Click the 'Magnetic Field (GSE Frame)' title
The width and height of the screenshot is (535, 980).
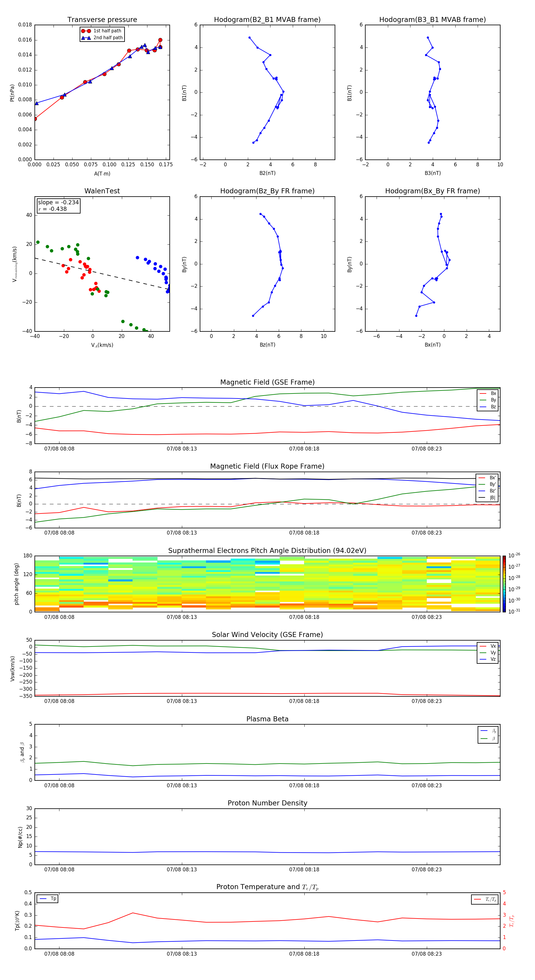267,382
